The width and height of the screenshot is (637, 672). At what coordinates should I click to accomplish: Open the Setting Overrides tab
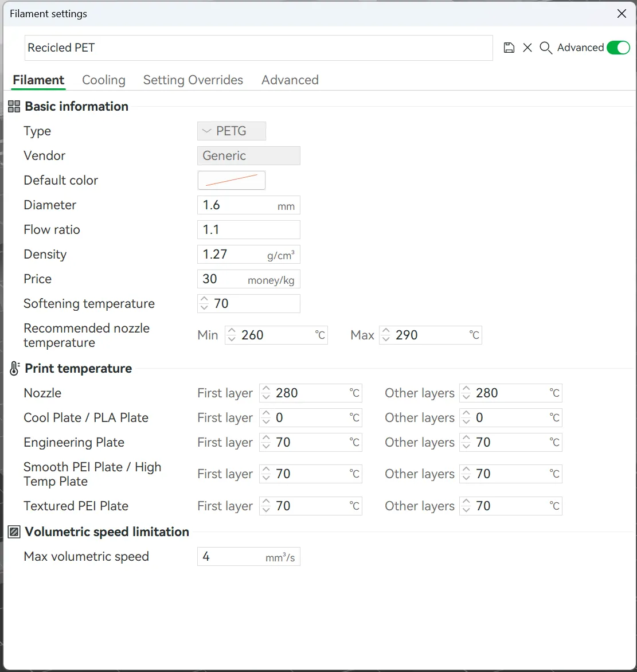coord(193,80)
